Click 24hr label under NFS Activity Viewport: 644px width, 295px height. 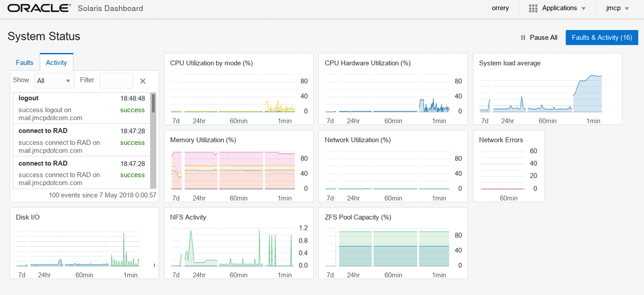(199, 275)
